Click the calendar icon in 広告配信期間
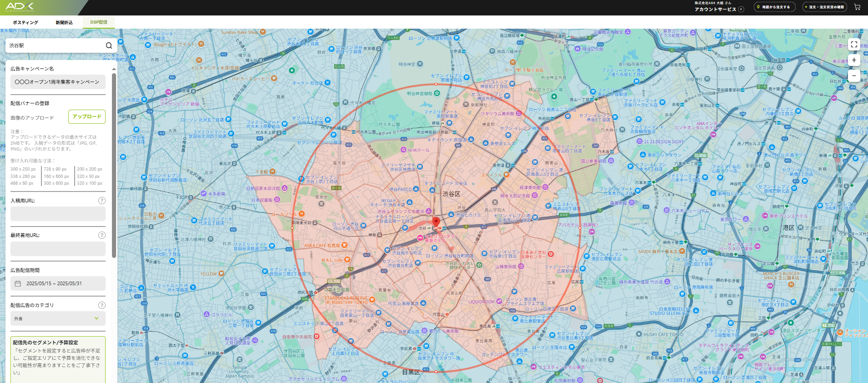The image size is (868, 383). pos(18,283)
